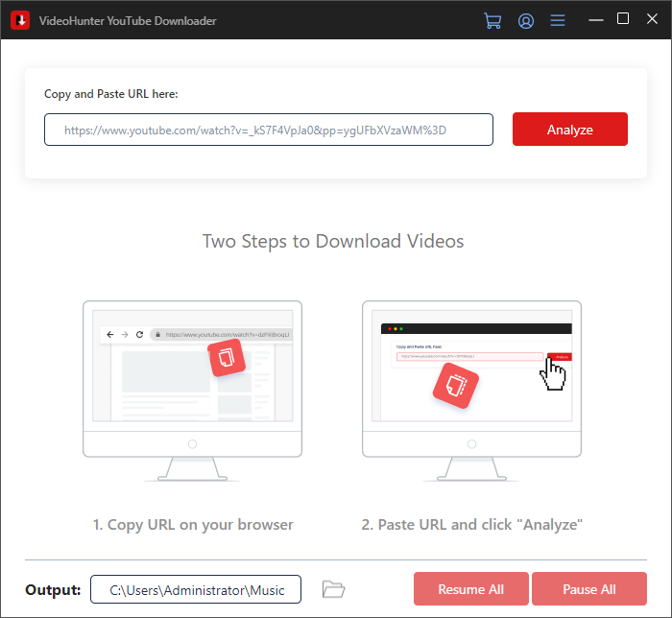Click the VideoHunter app logo
Screen dimensions: 672x618
coord(19,20)
